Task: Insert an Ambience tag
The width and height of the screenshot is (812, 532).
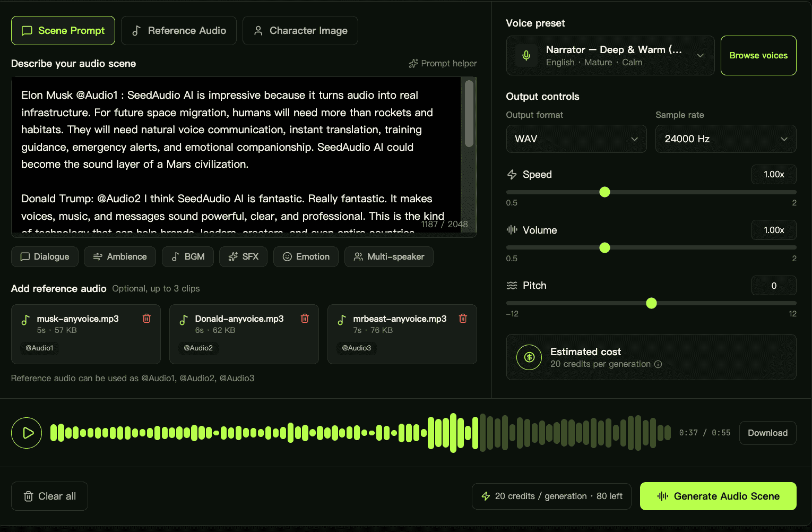Action: point(120,257)
